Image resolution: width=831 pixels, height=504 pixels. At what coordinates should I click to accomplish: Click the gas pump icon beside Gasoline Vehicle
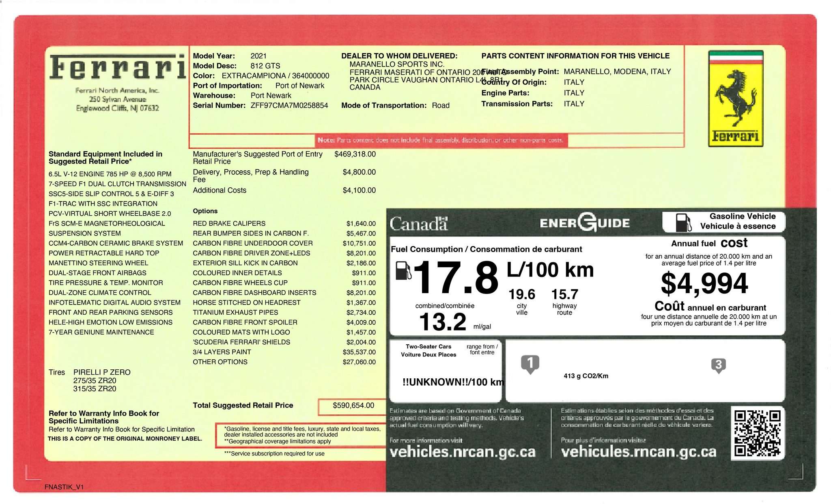coord(683,222)
